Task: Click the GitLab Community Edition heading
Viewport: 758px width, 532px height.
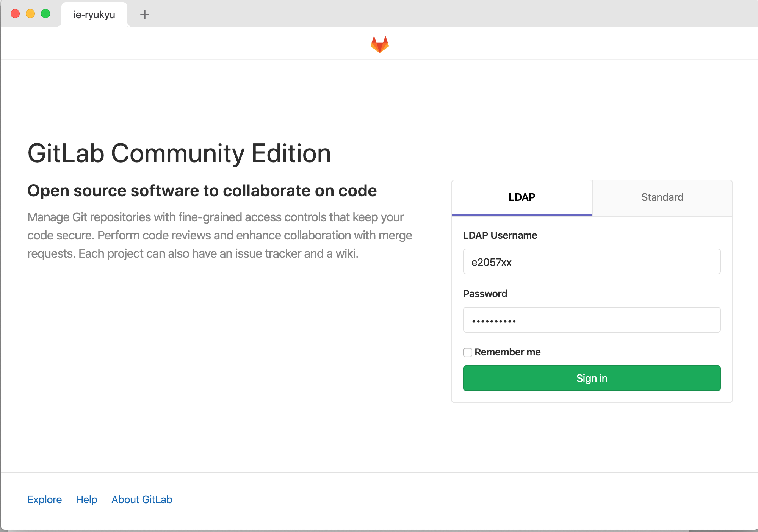Action: [179, 153]
